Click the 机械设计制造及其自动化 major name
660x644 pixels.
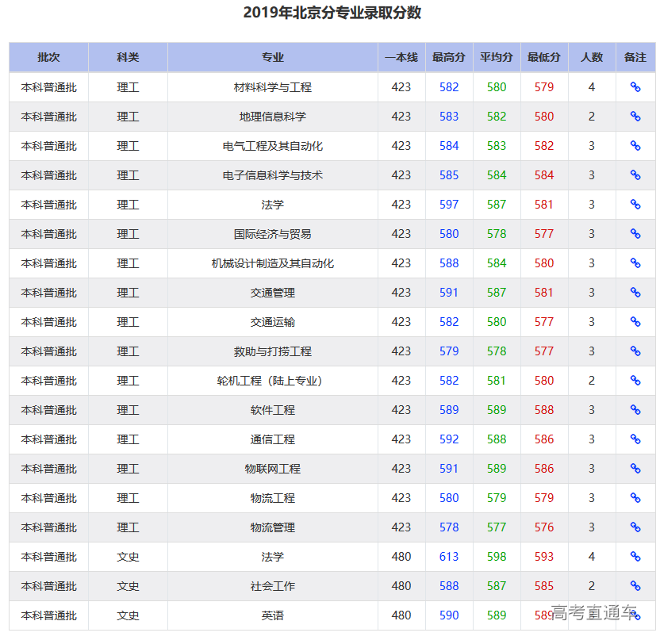273,263
